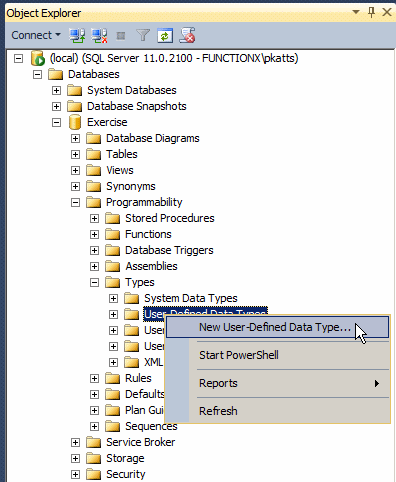This screenshot has width=396, height=482.
Task: Choose Refresh from the context menu
Action: (277, 411)
